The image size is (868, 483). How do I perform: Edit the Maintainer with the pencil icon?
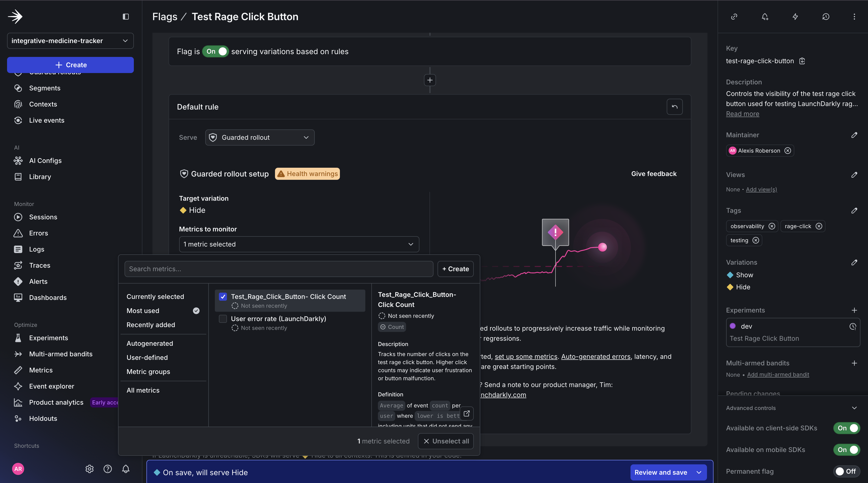(x=854, y=135)
